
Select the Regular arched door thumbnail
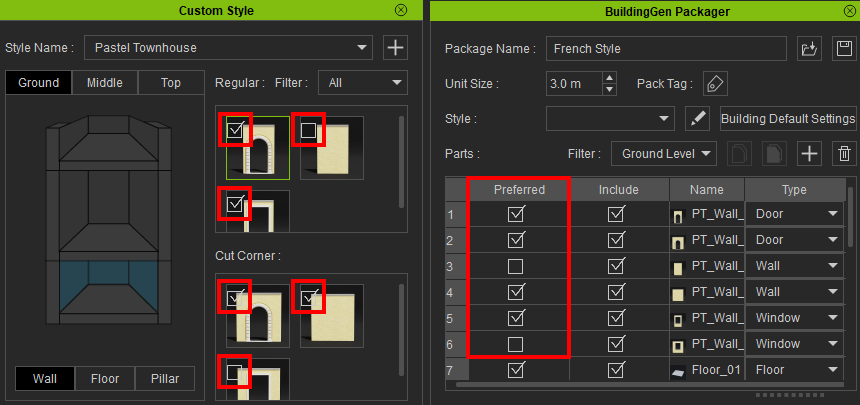pyautogui.click(x=258, y=148)
